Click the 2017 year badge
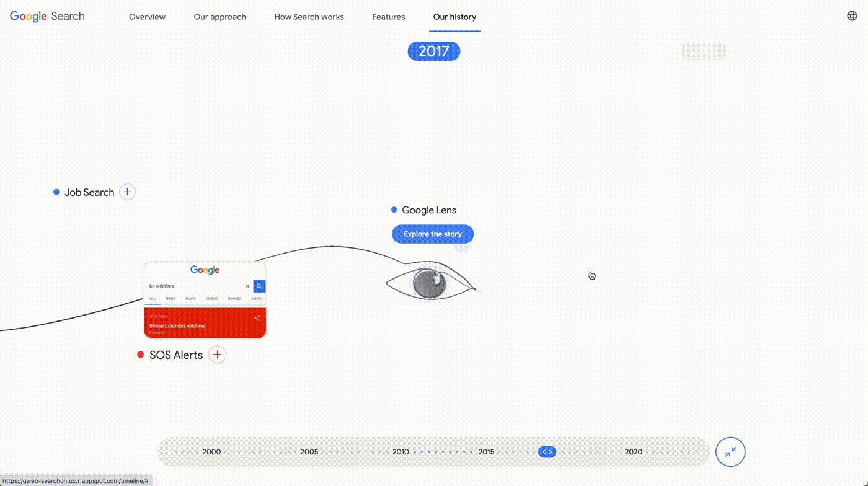Image resolution: width=868 pixels, height=486 pixels. pyautogui.click(x=434, y=51)
